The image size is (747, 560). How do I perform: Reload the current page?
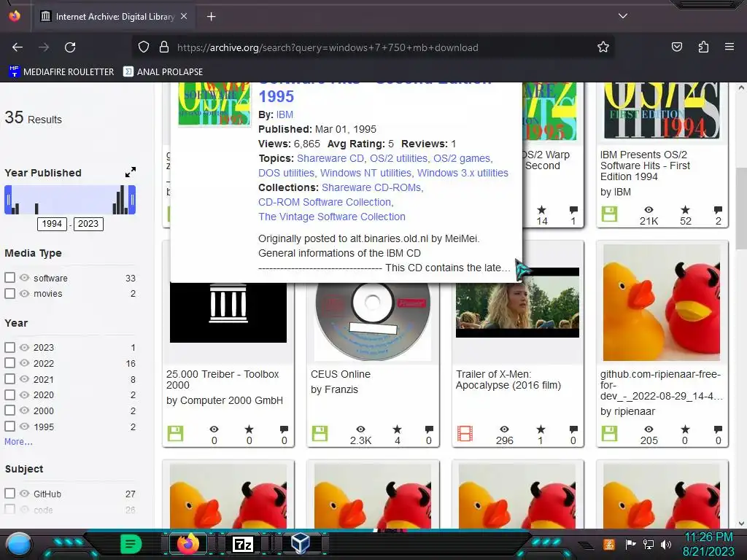(x=70, y=47)
